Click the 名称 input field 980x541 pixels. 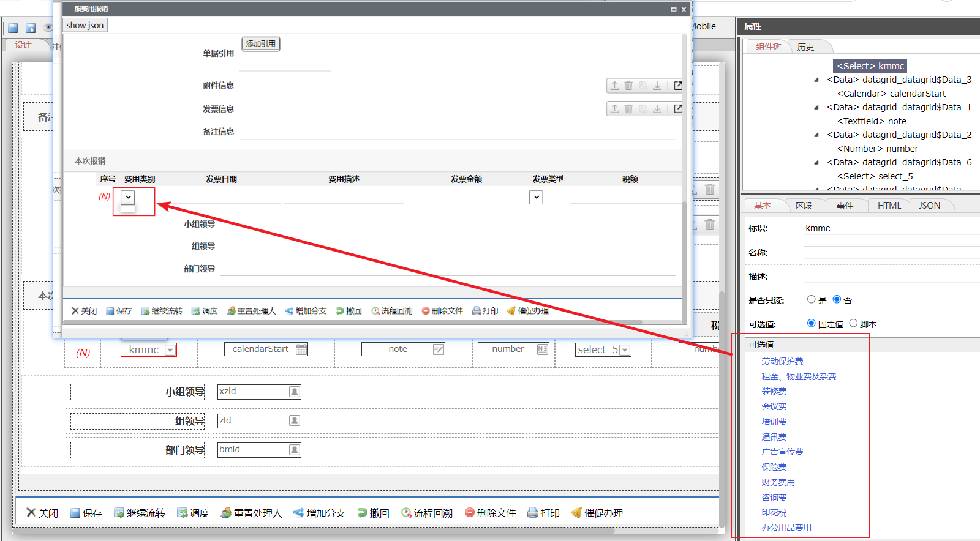(x=891, y=253)
